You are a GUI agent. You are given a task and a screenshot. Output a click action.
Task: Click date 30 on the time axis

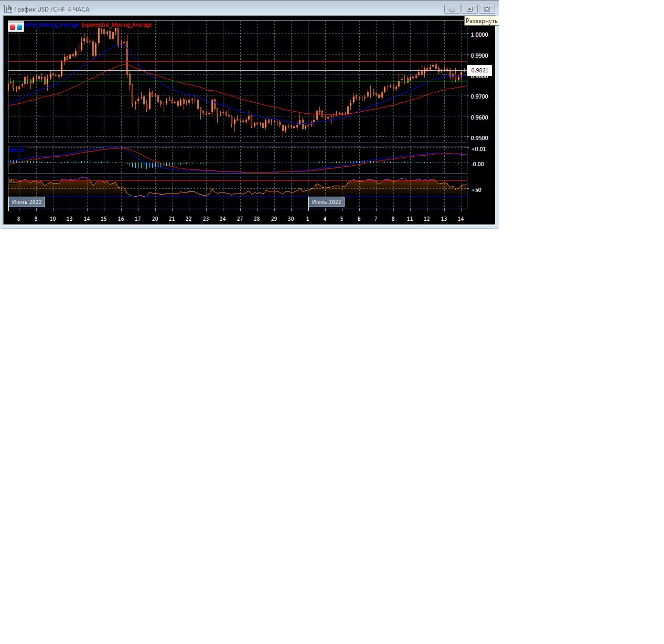(x=291, y=219)
